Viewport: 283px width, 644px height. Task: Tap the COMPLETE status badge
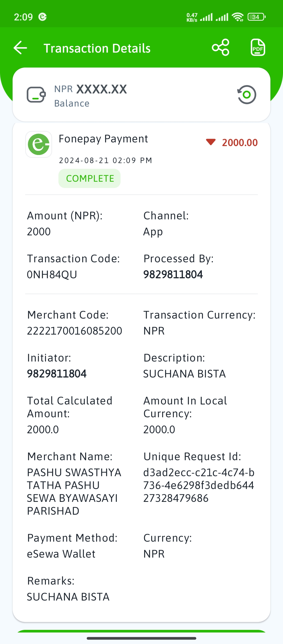(90, 178)
